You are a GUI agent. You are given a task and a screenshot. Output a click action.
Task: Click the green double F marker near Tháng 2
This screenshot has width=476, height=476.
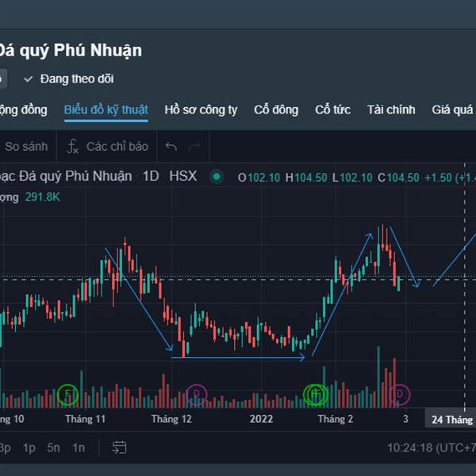[x=316, y=394]
